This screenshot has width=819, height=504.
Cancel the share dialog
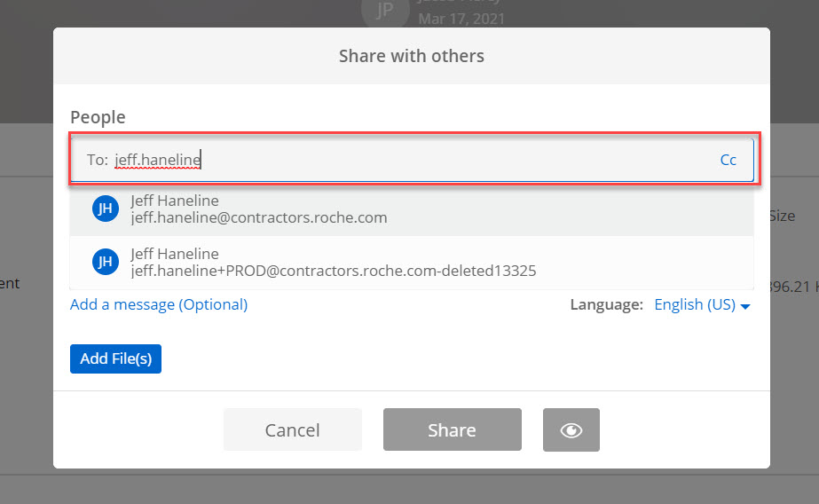[x=293, y=429]
